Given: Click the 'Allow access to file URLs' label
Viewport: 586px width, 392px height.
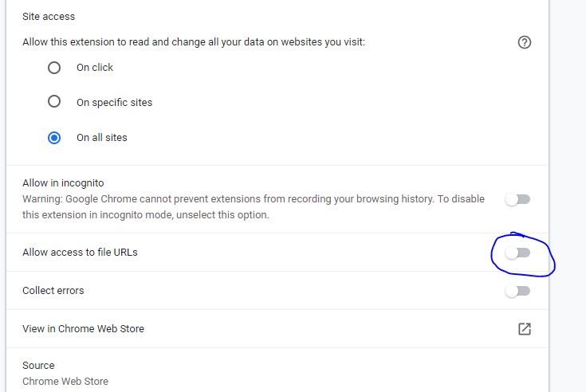Looking at the screenshot, I should (80, 253).
